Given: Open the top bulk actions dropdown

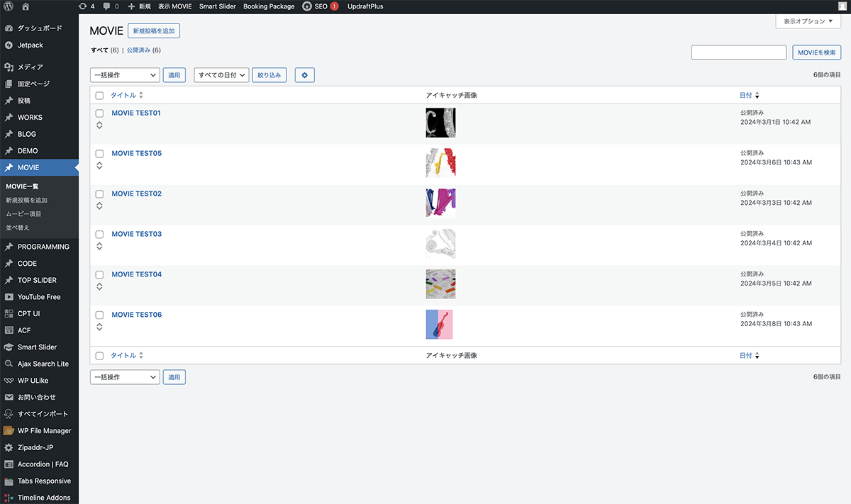Looking at the screenshot, I should (x=125, y=75).
